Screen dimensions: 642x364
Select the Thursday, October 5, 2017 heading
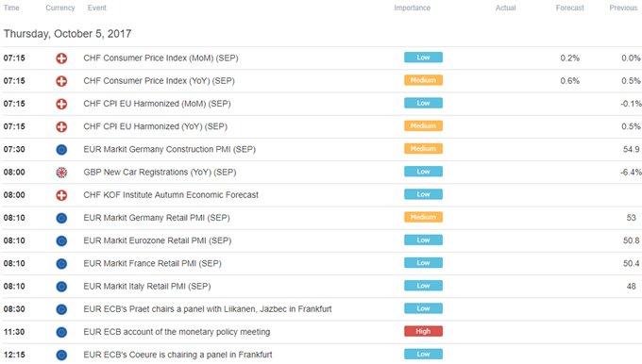68,34
